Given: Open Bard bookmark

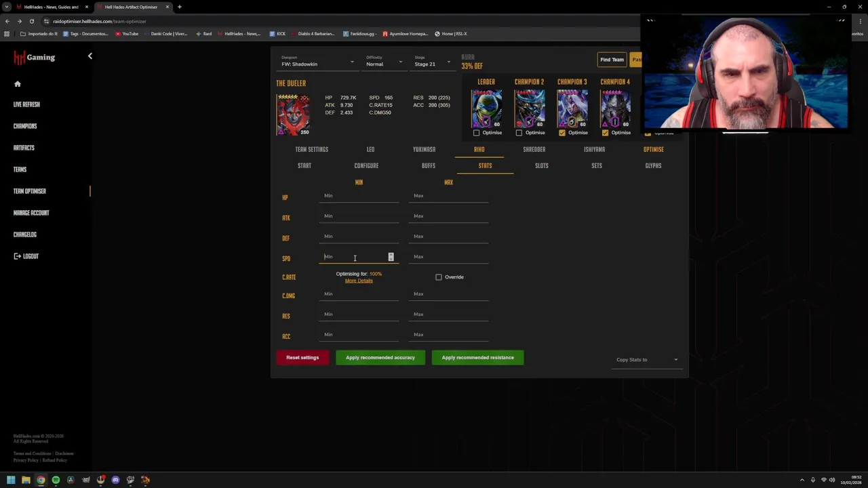Looking at the screenshot, I should (x=203, y=34).
